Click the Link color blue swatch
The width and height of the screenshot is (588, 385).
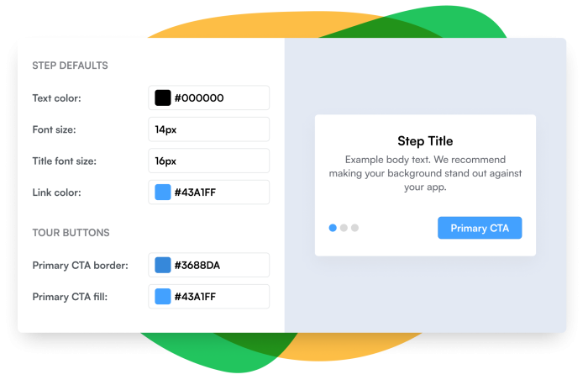163,192
